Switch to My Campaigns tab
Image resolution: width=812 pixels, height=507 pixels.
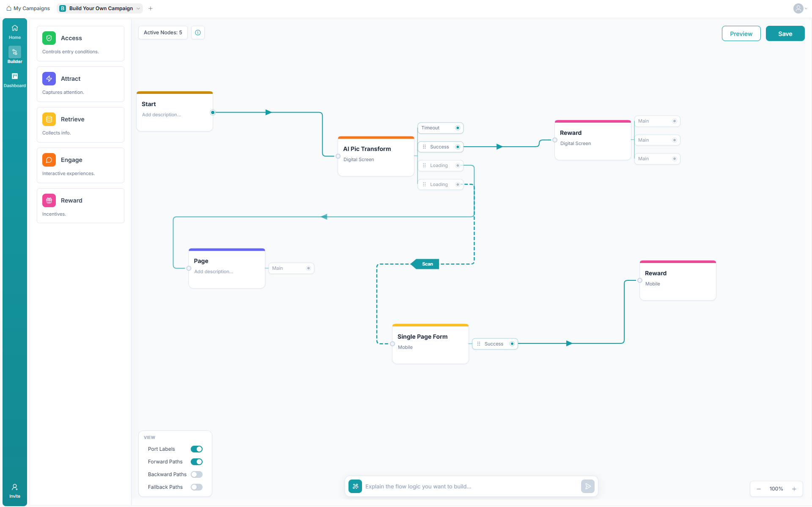(x=28, y=8)
